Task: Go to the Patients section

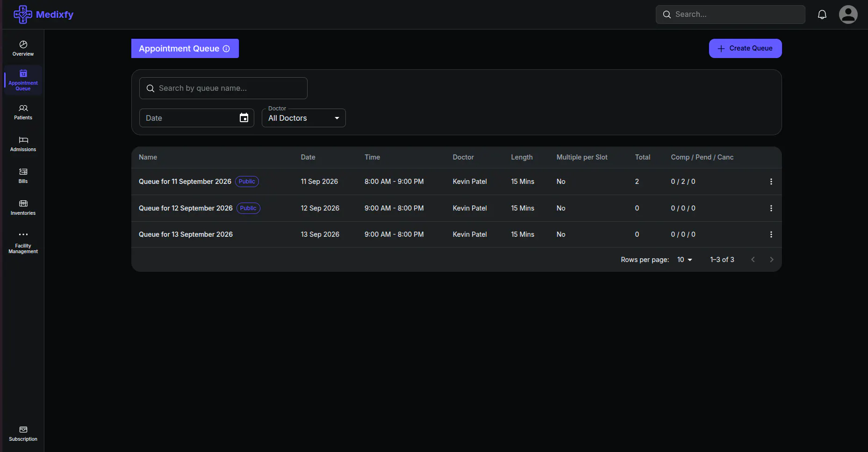Action: 23,112
